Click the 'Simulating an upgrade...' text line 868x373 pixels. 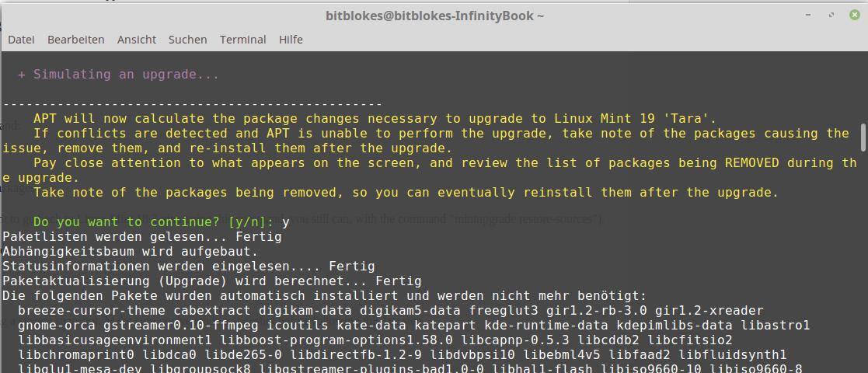(118, 74)
